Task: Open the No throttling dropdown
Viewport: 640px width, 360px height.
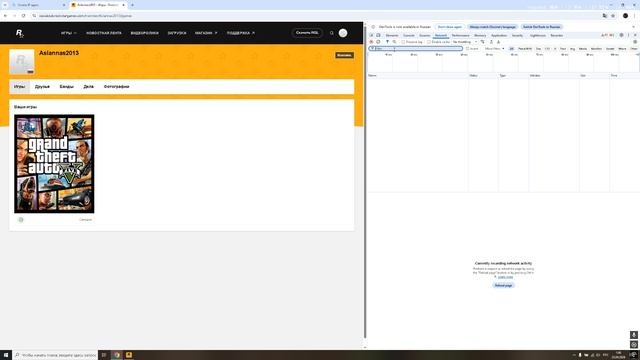Action: click(464, 42)
